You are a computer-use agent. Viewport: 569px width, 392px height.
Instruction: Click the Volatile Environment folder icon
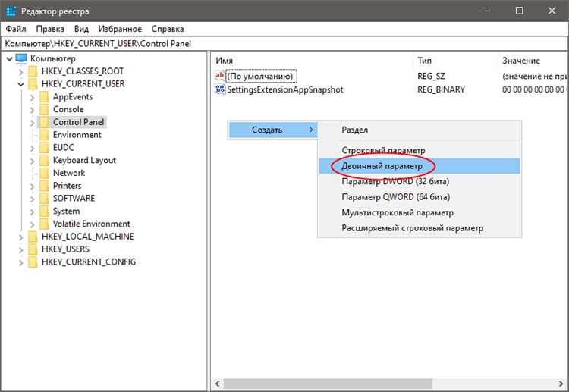44,224
